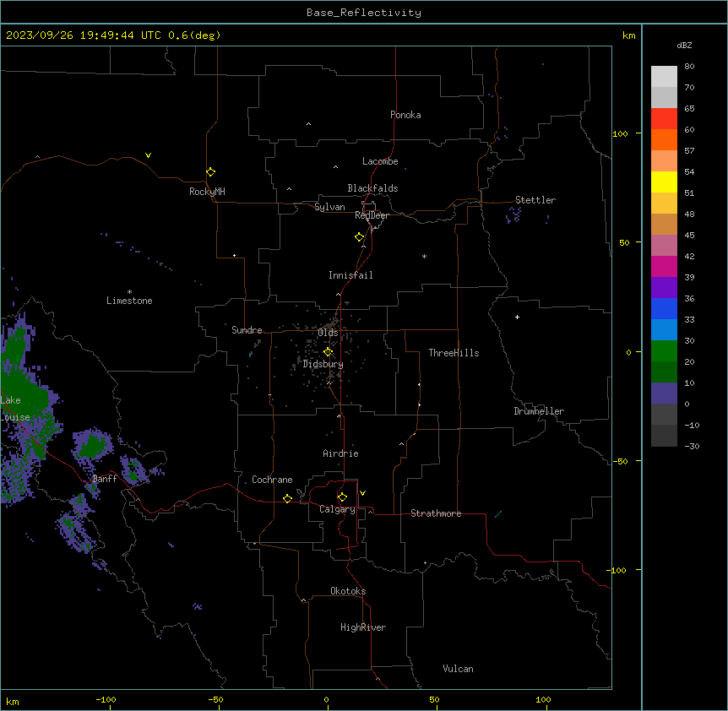The height and width of the screenshot is (711, 728).
Task: Click the Sylvan label
Action: click(x=329, y=207)
